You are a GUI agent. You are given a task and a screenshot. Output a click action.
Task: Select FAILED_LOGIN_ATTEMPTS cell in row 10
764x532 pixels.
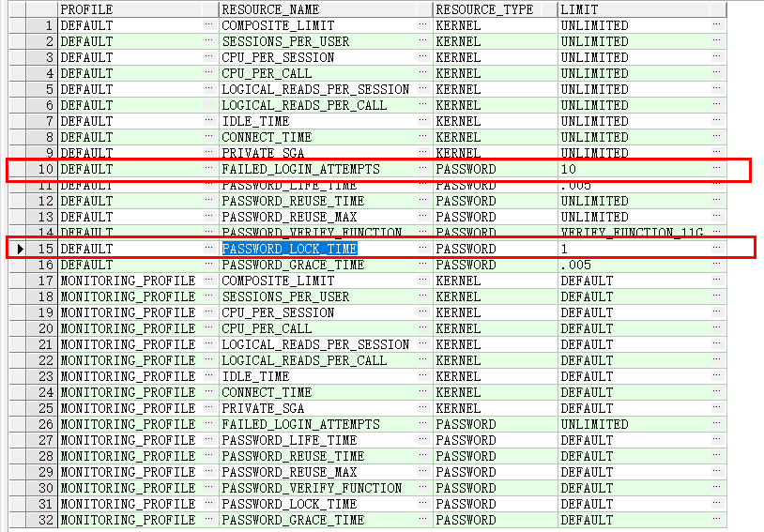(300, 169)
